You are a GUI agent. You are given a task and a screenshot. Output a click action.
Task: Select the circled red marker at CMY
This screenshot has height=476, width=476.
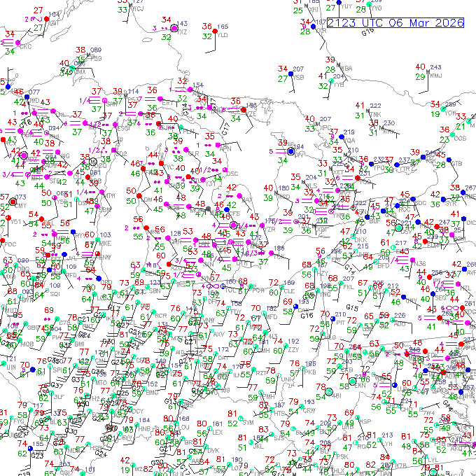tap(13, 202)
